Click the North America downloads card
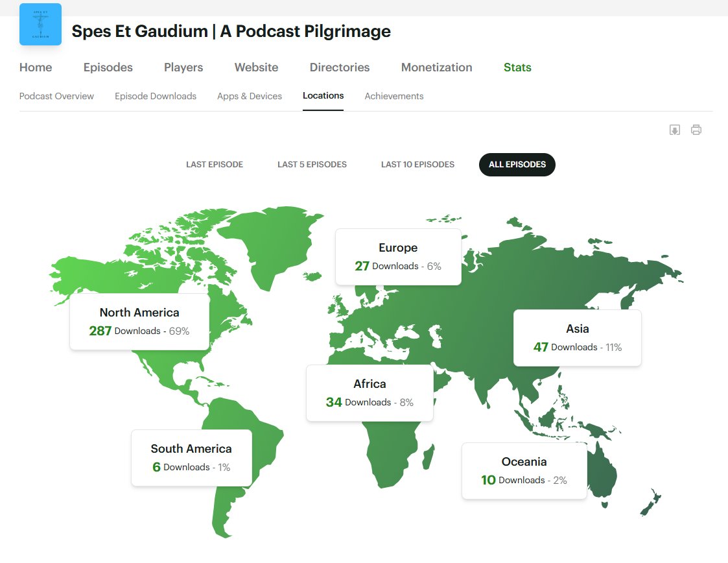 coord(140,322)
